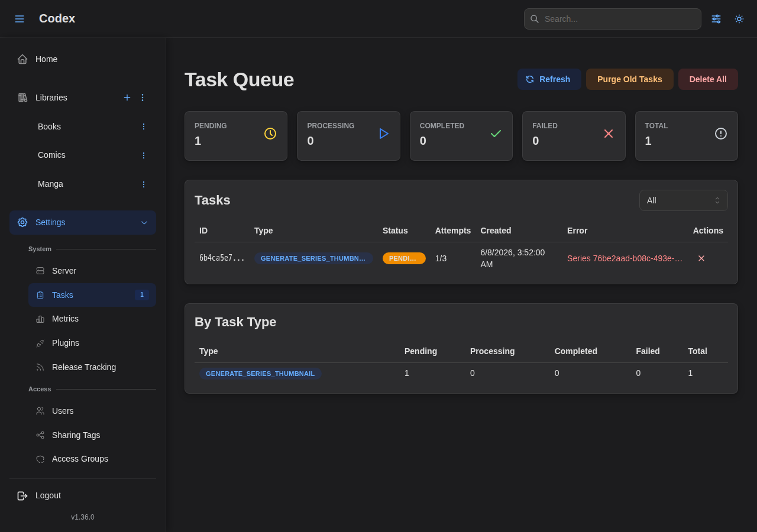Open the Books library
Viewport: 757px width, 532px height.
pos(50,126)
